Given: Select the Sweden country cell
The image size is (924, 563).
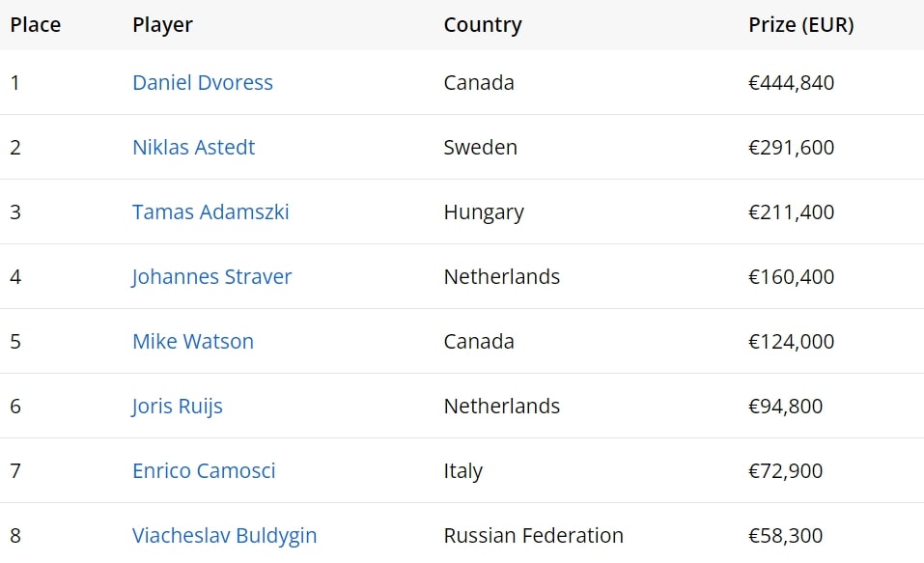Looking at the screenshot, I should (481, 148).
